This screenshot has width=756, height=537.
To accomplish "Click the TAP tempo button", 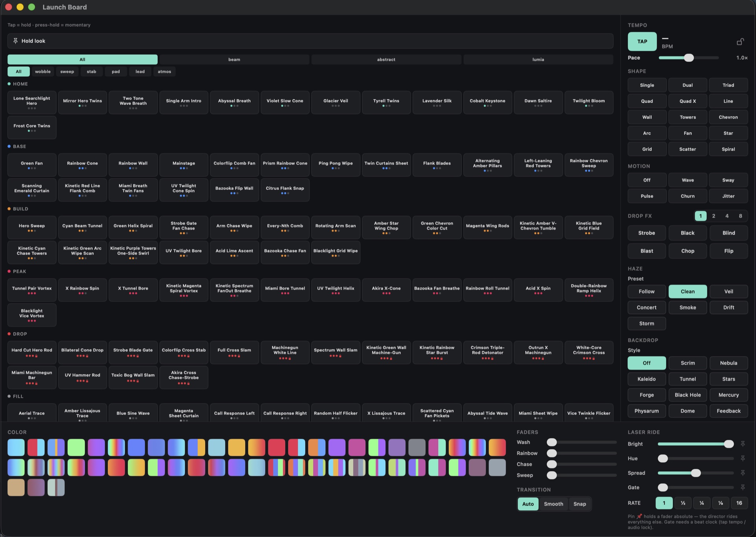I will point(642,41).
